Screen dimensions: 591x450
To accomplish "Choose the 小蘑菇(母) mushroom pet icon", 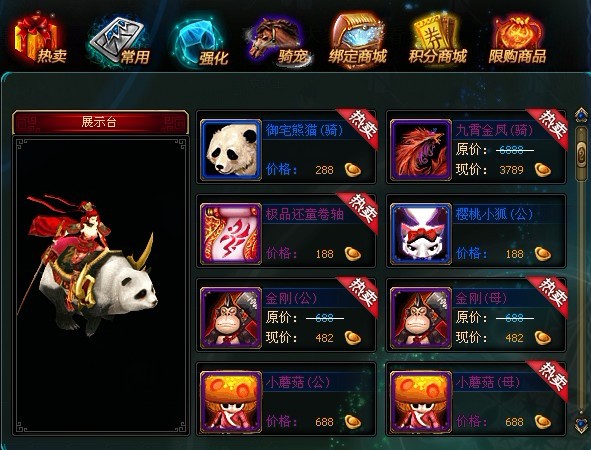I will (421, 402).
